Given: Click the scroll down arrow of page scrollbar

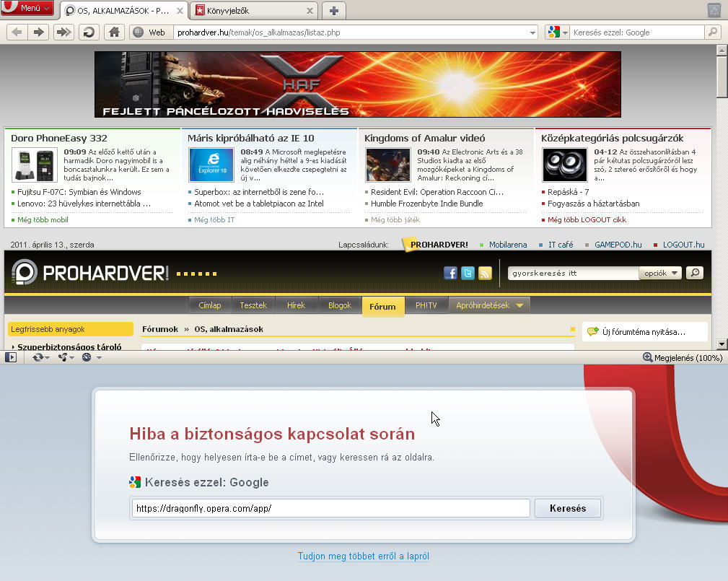Looking at the screenshot, I should pyautogui.click(x=722, y=344).
